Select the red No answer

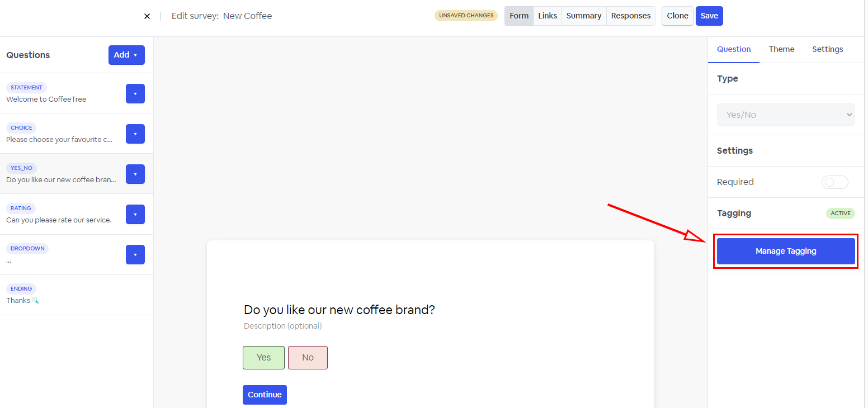pyautogui.click(x=308, y=358)
